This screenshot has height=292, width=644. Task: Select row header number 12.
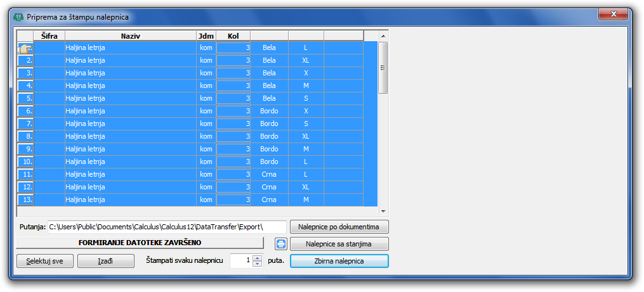pos(25,187)
